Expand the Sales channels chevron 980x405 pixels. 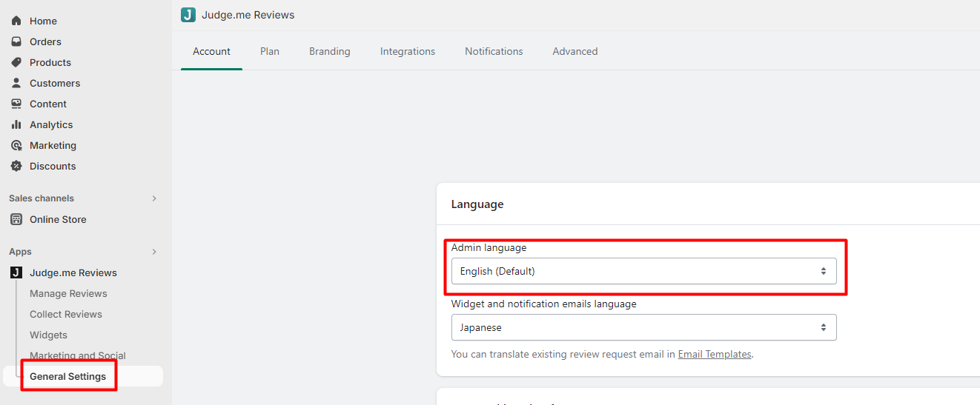pos(154,198)
